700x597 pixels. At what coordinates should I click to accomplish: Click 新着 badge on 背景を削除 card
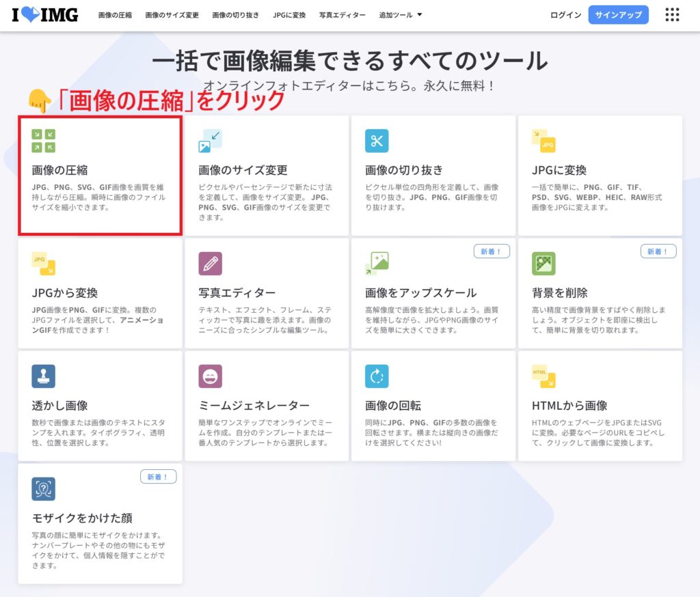point(658,251)
